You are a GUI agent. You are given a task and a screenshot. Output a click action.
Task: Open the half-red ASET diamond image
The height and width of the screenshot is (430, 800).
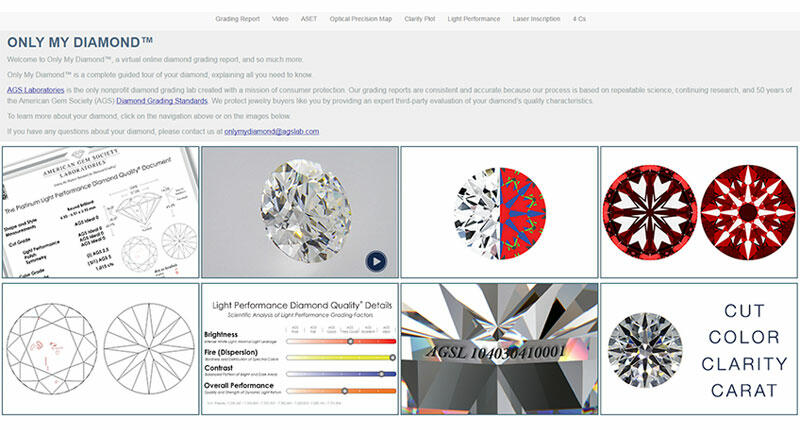pyautogui.click(x=499, y=212)
